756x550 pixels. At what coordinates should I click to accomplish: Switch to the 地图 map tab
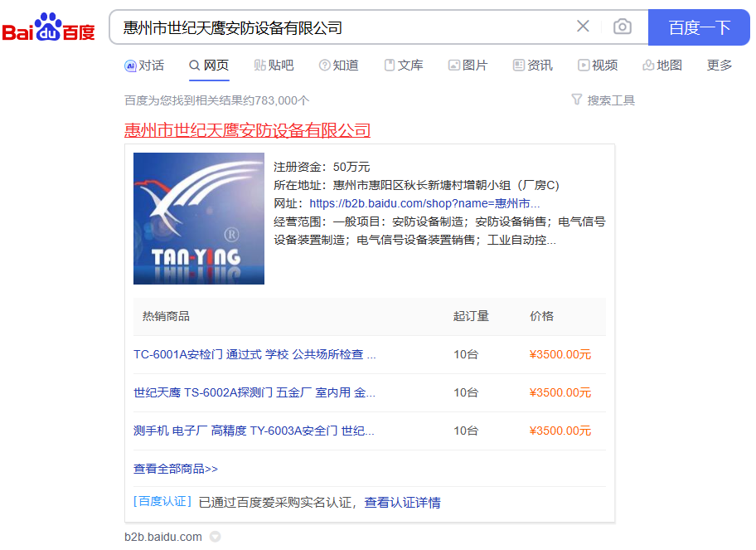point(661,66)
